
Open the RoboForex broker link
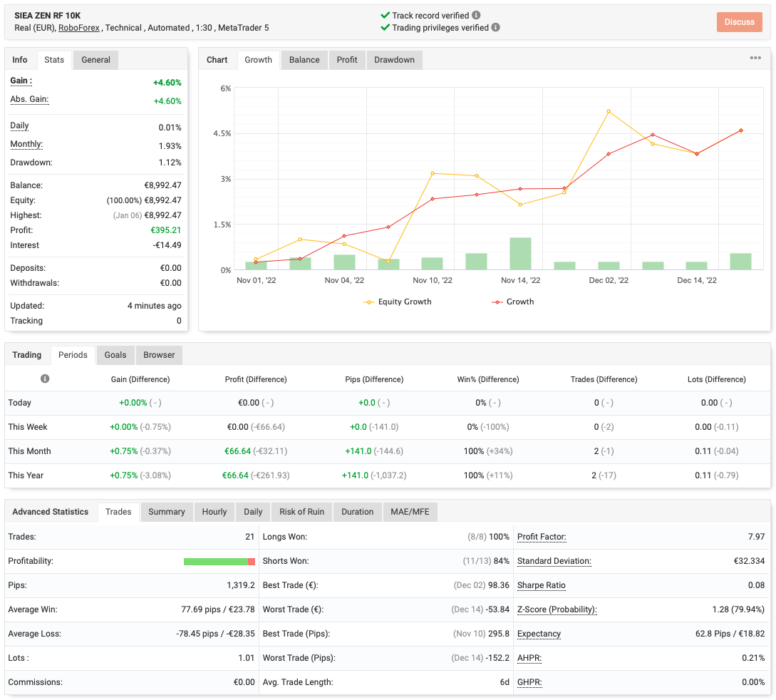click(78, 28)
